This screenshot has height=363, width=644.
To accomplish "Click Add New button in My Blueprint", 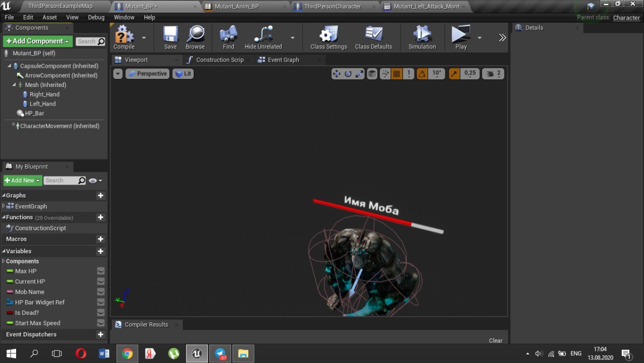I will 22,180.
